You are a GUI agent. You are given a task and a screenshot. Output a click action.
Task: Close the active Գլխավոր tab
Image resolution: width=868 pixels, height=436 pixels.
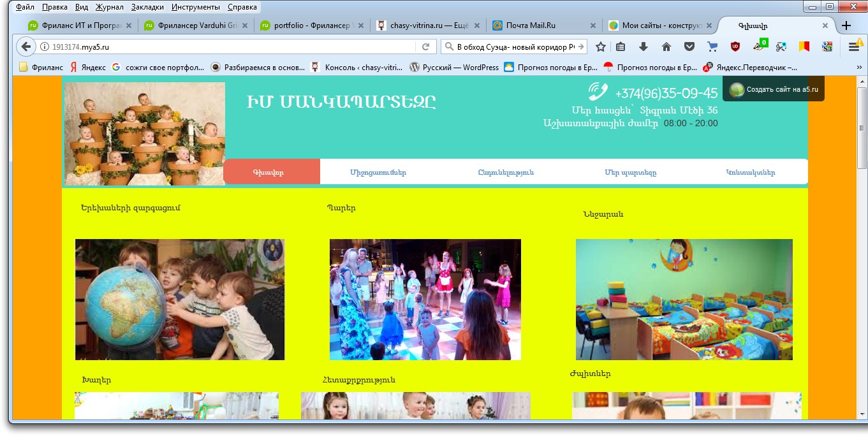(x=825, y=25)
